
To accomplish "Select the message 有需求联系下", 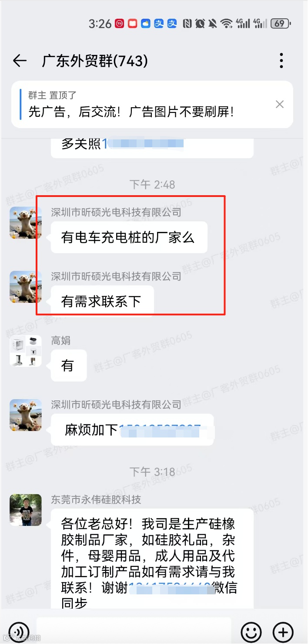I will tap(102, 301).
